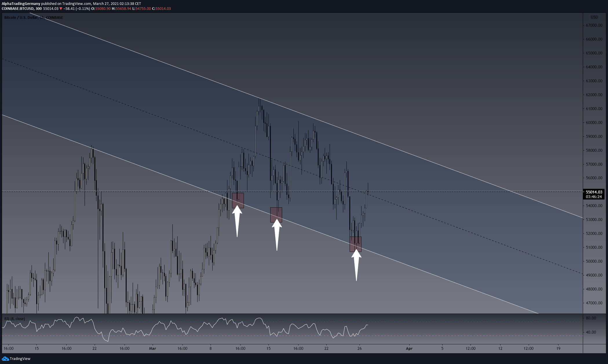Viewport: 608px width, 364px height.
Task: Select the 59000.00 price axis label
Action: point(594,136)
